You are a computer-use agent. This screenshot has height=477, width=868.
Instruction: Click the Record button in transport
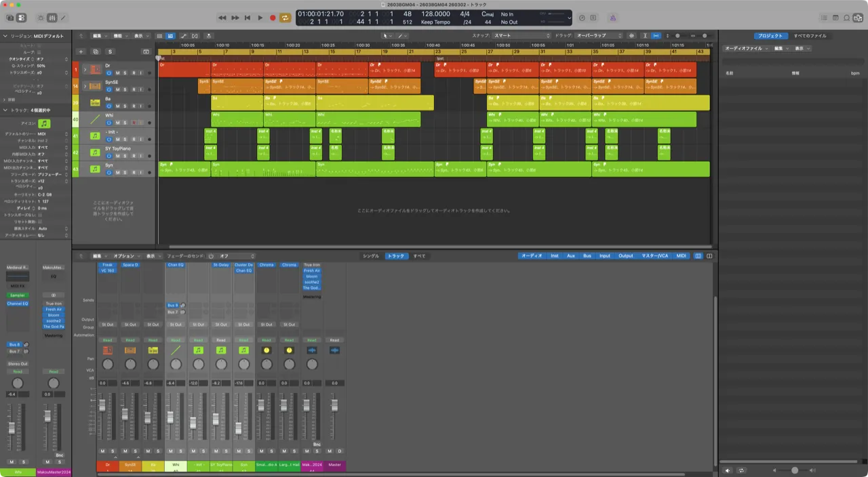pos(273,18)
